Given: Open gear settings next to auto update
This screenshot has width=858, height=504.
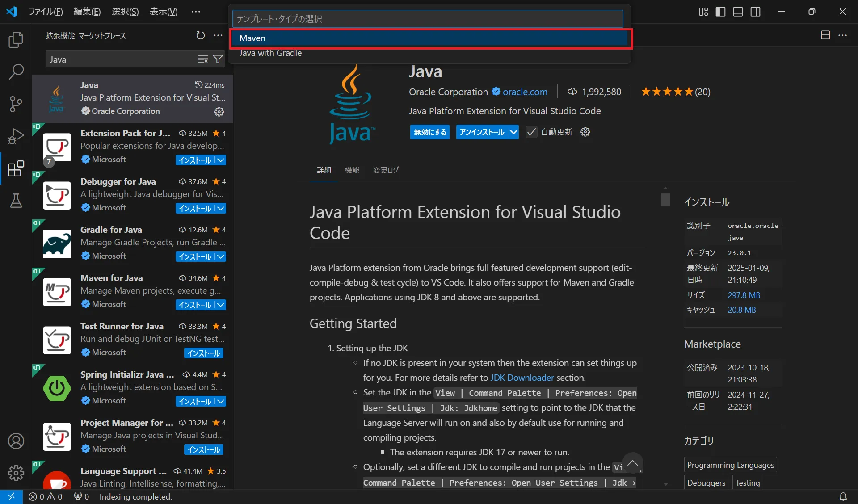Looking at the screenshot, I should (585, 132).
